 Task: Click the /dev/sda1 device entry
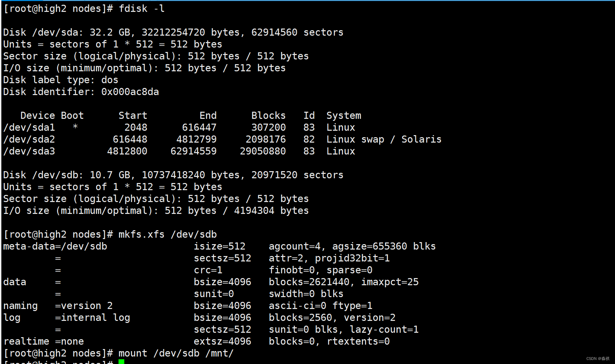[x=29, y=127]
